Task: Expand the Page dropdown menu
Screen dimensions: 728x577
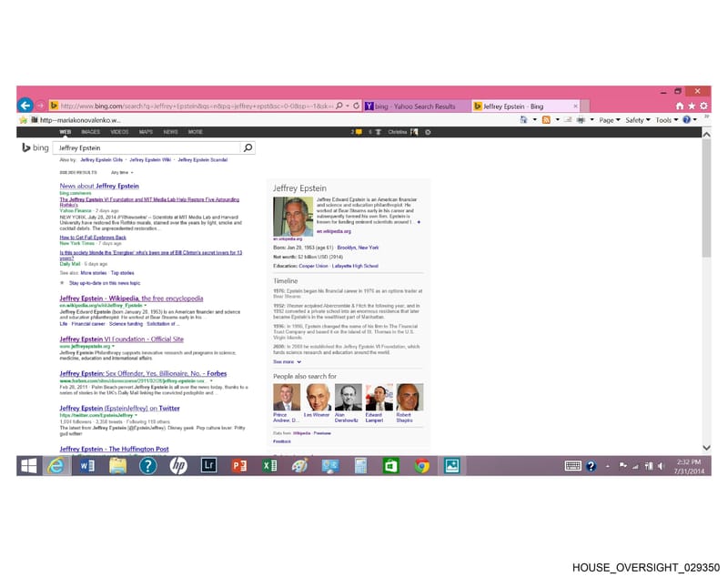Action: pos(609,120)
